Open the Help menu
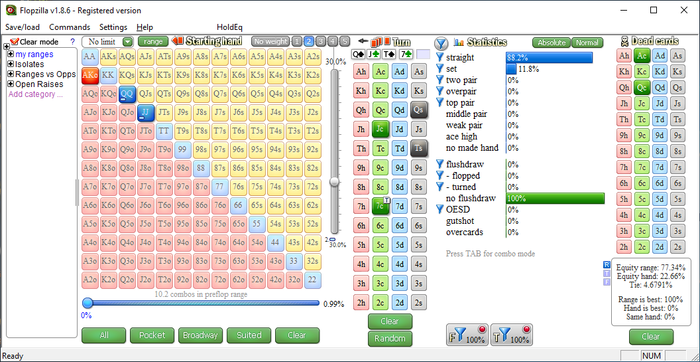The width and height of the screenshot is (700, 362). [x=145, y=27]
